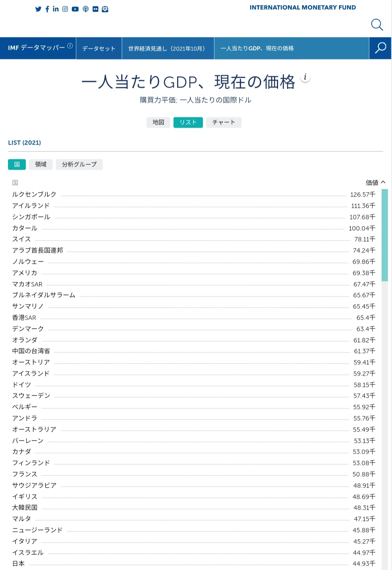Image resolution: width=392 pixels, height=570 pixels.
Task: Click the list's teal scrollbar thumb
Action: point(385,235)
